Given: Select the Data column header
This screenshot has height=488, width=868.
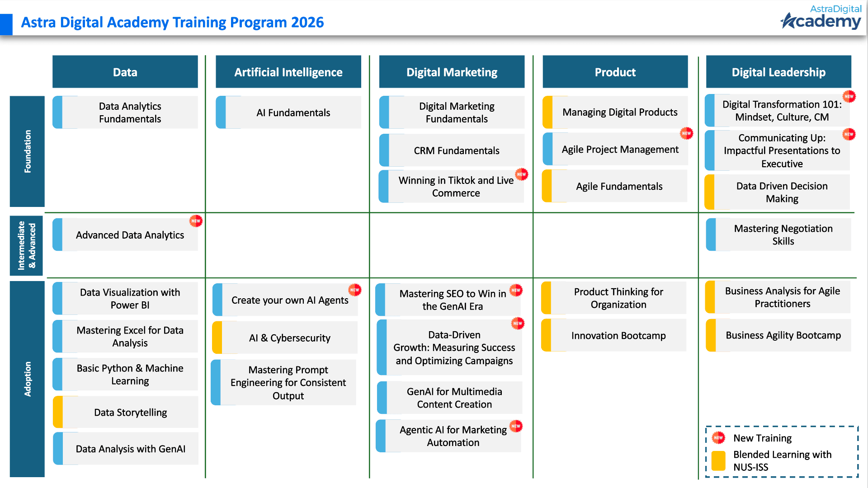Looking at the screenshot, I should point(125,71).
